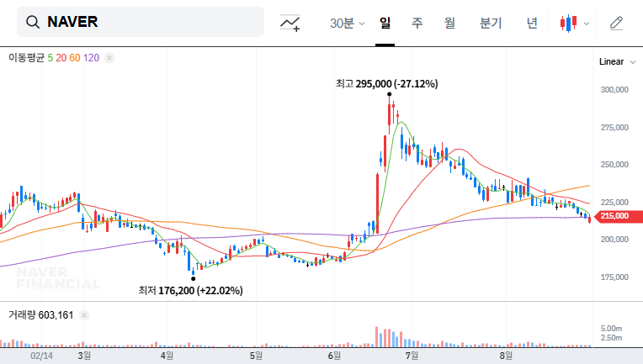643x364 pixels.
Task: Select the green 5-day average value
Action: point(50,58)
